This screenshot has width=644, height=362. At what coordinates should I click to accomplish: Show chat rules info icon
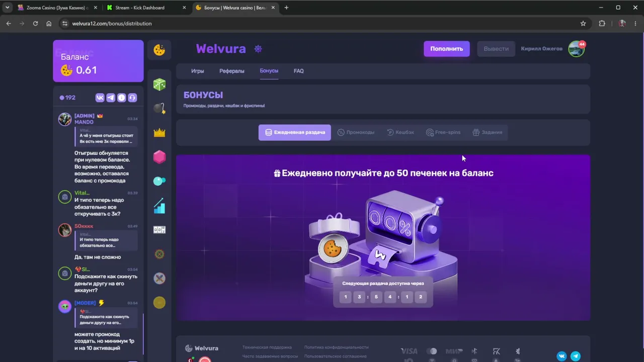[121, 98]
